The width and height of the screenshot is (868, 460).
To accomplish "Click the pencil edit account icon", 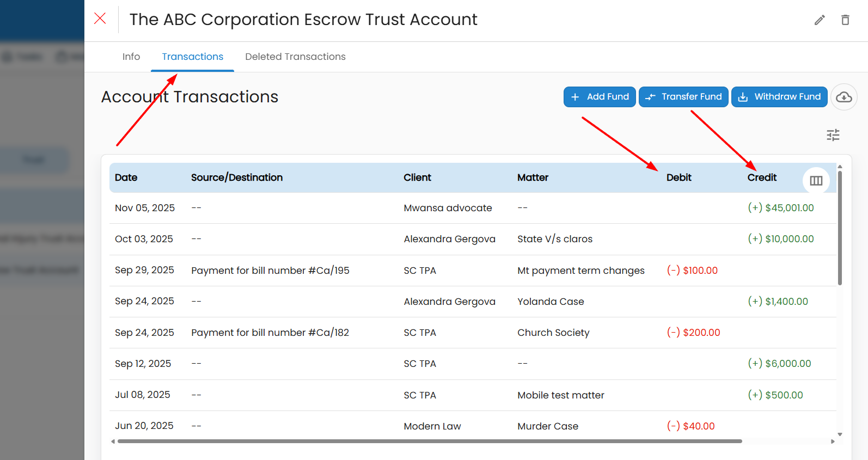I will pos(820,20).
